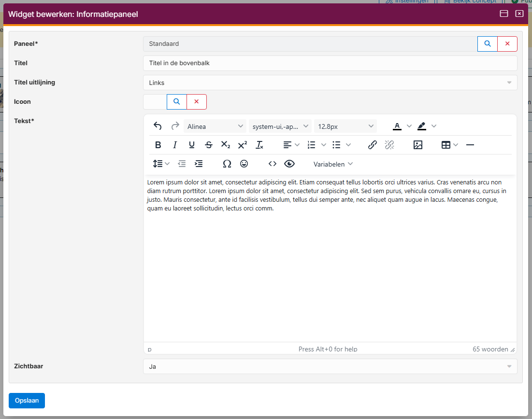Viewport: 532px width, 419px height.
Task: Open the emoji picker icon
Action: 244,164
